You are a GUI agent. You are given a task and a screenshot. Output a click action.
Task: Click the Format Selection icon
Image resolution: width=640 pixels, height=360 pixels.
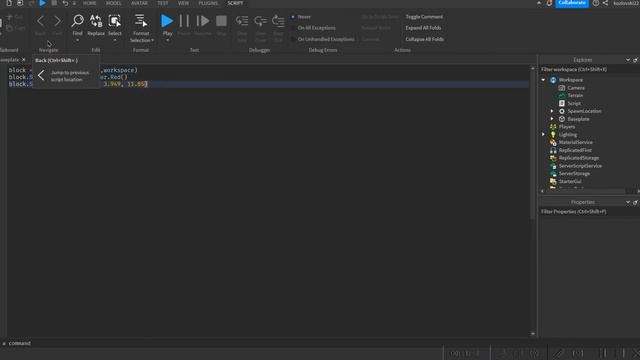[x=141, y=20]
